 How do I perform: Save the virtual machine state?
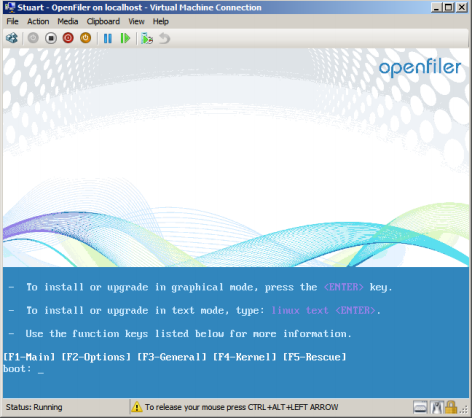(86, 38)
